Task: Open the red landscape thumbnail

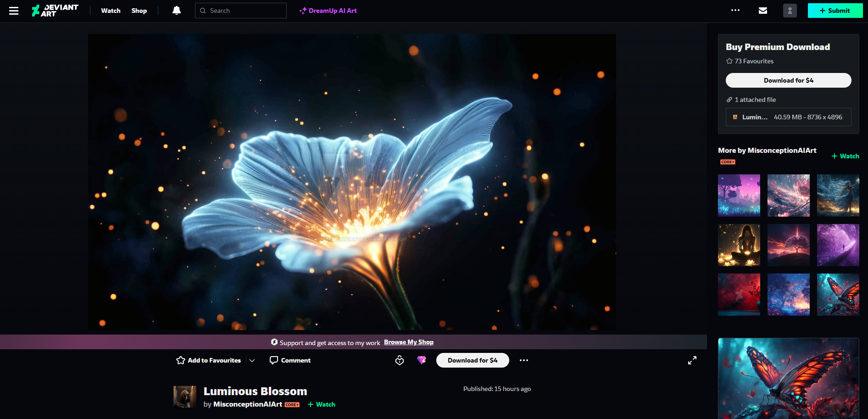Action: tap(739, 295)
